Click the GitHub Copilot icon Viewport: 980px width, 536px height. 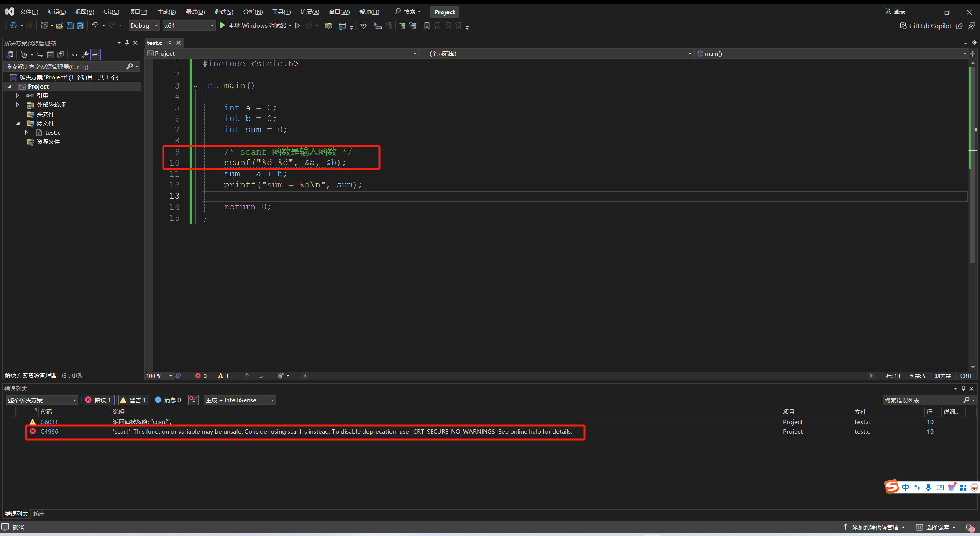pos(903,26)
